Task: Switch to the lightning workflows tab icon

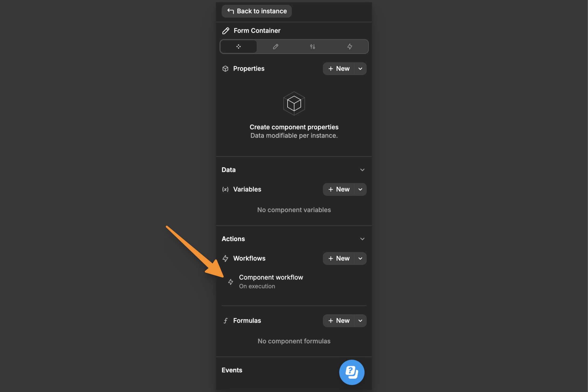Action: point(350,46)
